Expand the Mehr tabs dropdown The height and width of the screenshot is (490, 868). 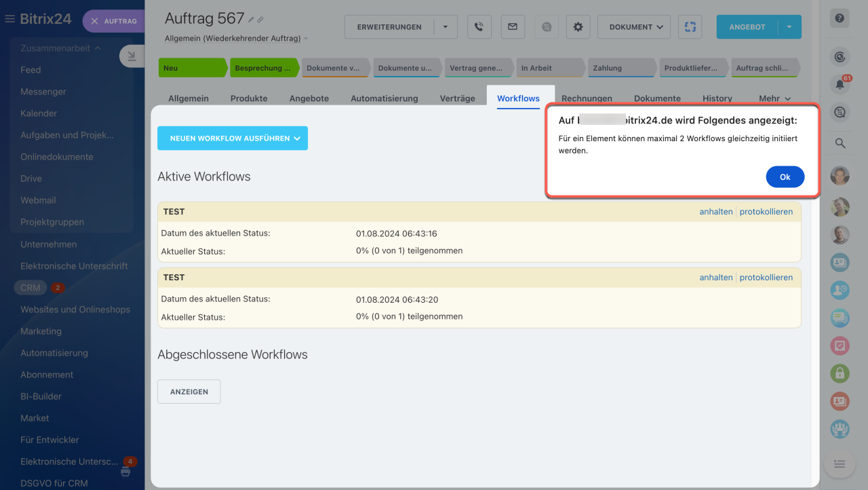coord(775,98)
